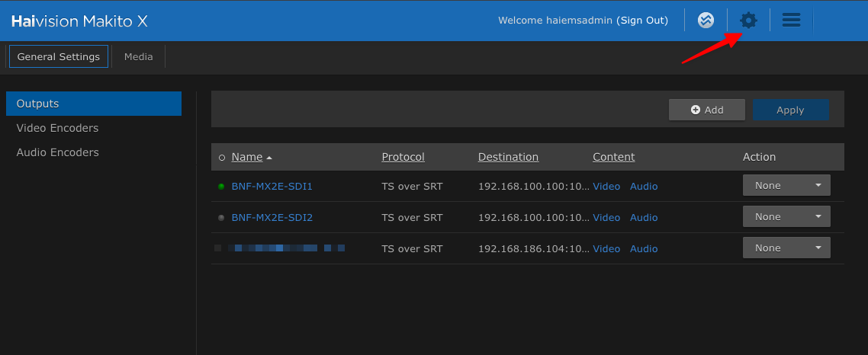Switch to Media tab
Viewport: 868px width, 355px height.
tap(138, 56)
